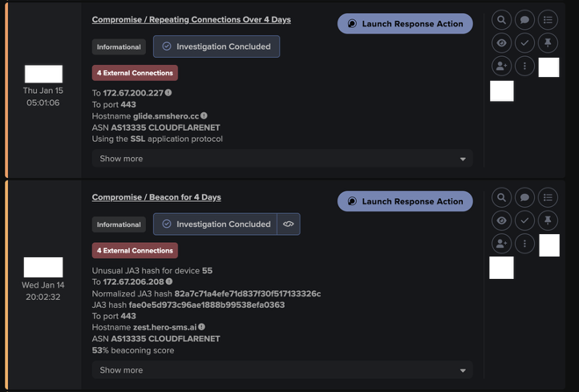Assign user to Beacon for 4 Days alert

pyautogui.click(x=501, y=244)
